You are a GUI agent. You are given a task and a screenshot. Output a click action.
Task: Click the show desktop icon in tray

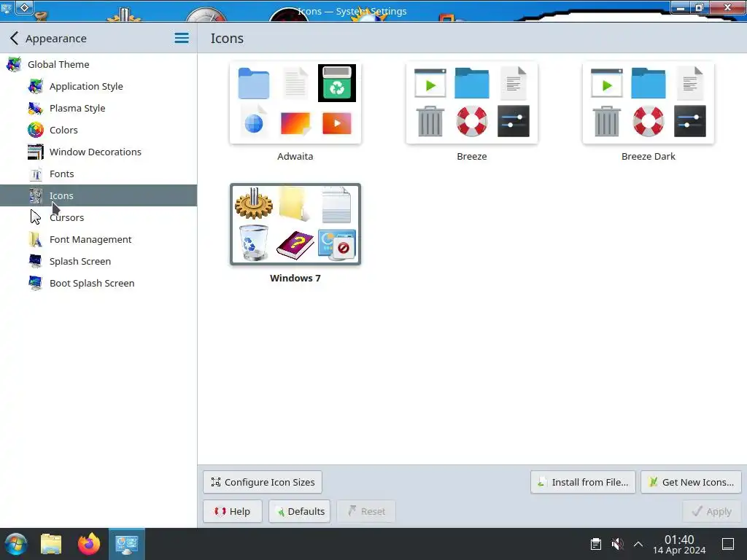728,544
